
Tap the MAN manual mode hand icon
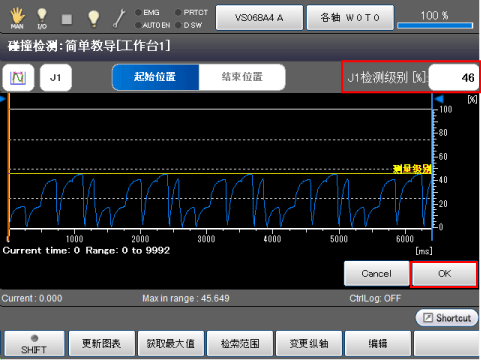coord(17,18)
